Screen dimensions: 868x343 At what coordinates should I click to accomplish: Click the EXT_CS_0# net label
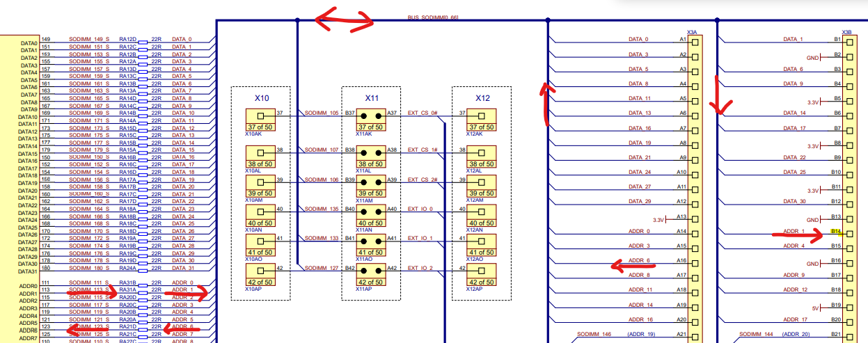click(422, 113)
